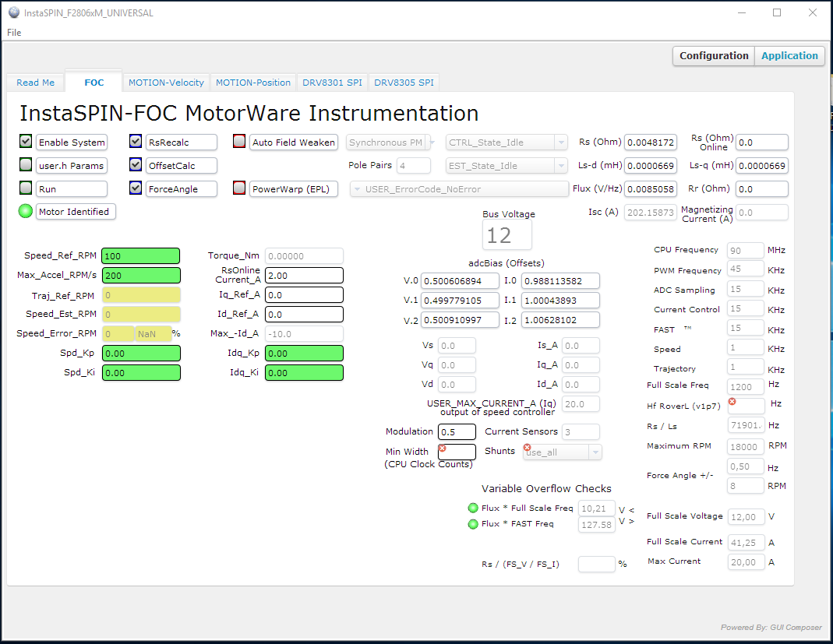This screenshot has height=644, width=833.
Task: Click the Configuration button
Action: click(x=714, y=56)
